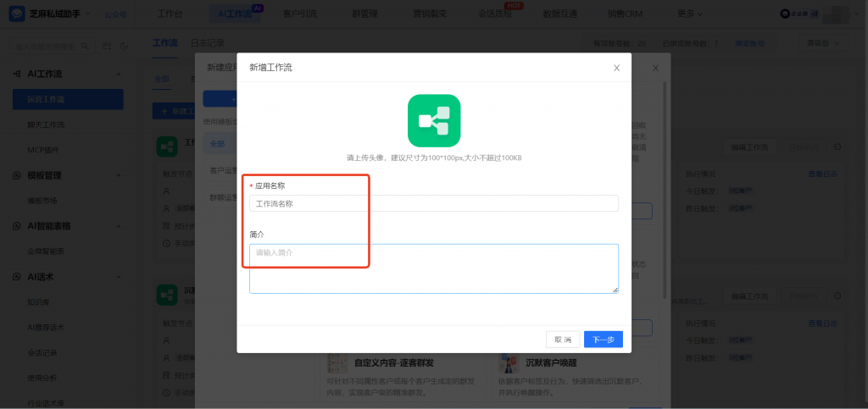Click 已绑定账号数: 7 text
This screenshot has width=868, height=409.
pyautogui.click(x=690, y=43)
